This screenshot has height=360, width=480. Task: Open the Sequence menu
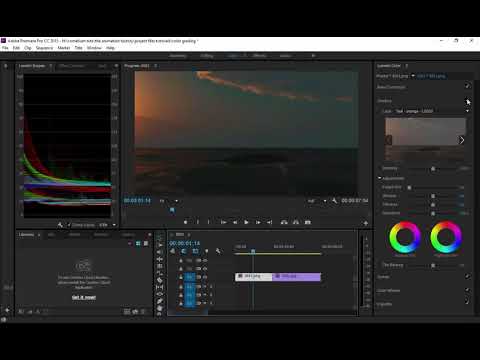pyautogui.click(x=44, y=48)
